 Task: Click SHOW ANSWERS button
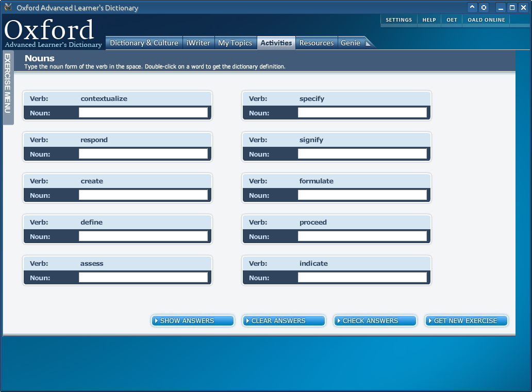(x=193, y=321)
